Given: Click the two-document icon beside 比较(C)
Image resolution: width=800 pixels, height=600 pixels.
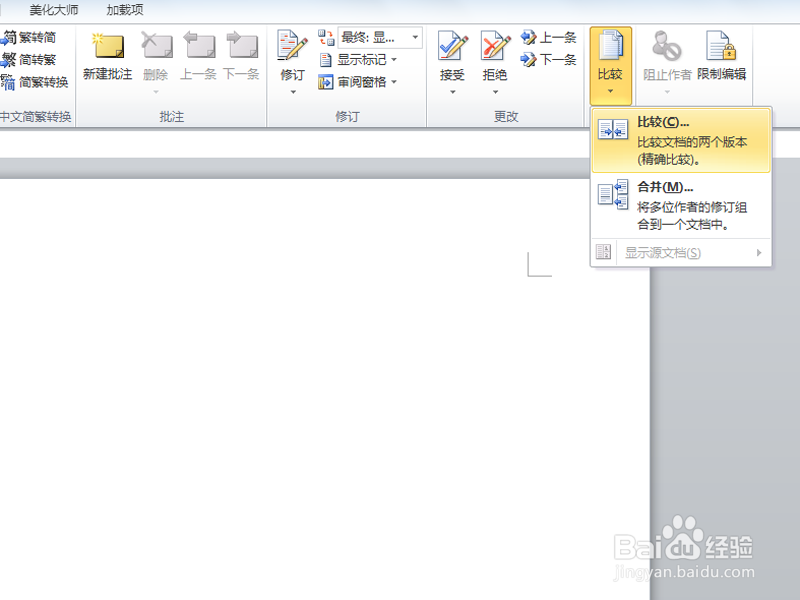Looking at the screenshot, I should click(x=613, y=129).
